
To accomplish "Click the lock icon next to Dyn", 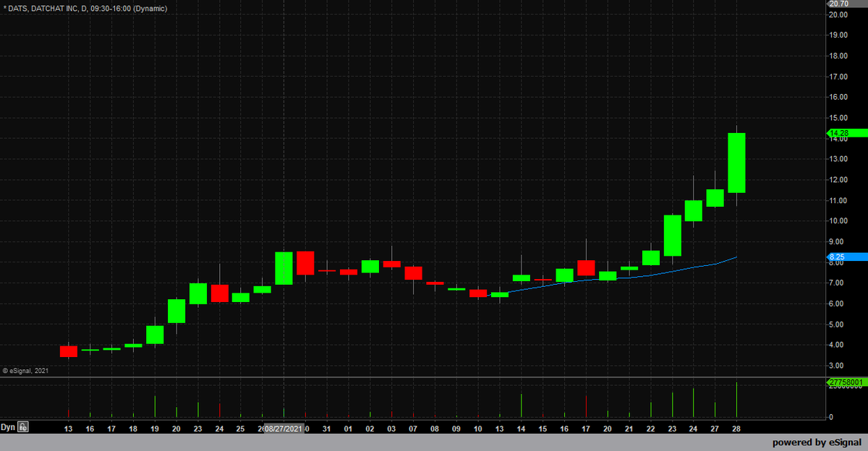I will 24,427.
